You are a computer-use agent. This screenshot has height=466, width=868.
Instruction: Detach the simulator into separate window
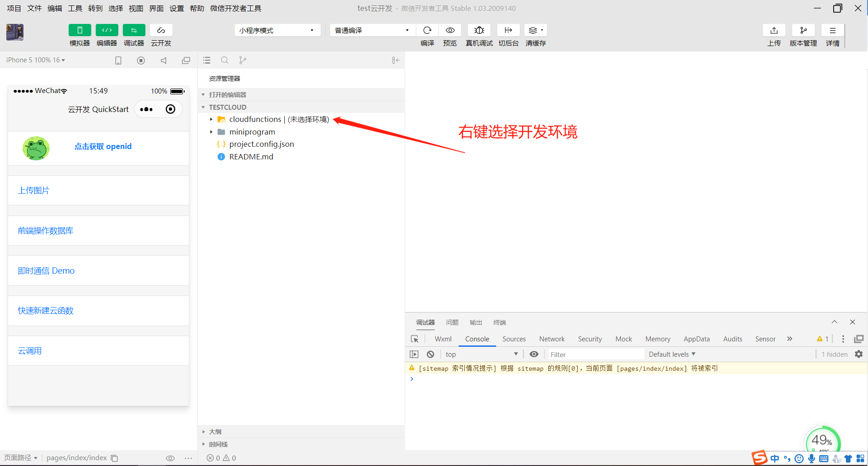pos(186,61)
